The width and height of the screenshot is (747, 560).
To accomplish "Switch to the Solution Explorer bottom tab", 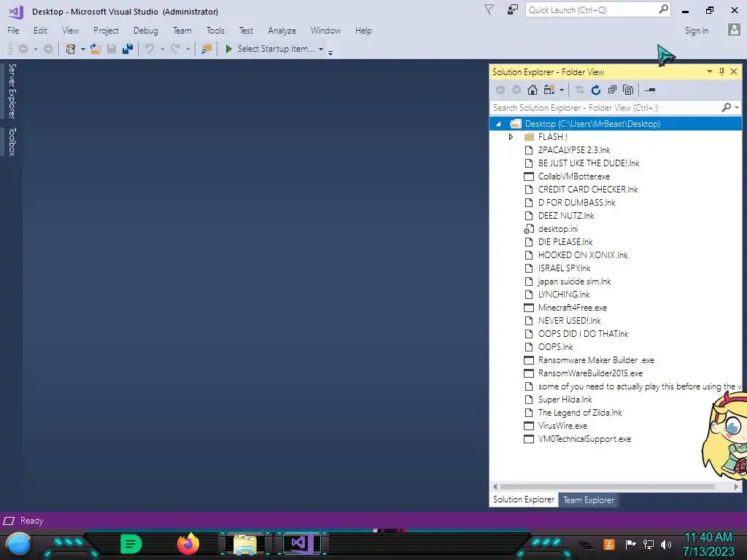I will [524, 499].
